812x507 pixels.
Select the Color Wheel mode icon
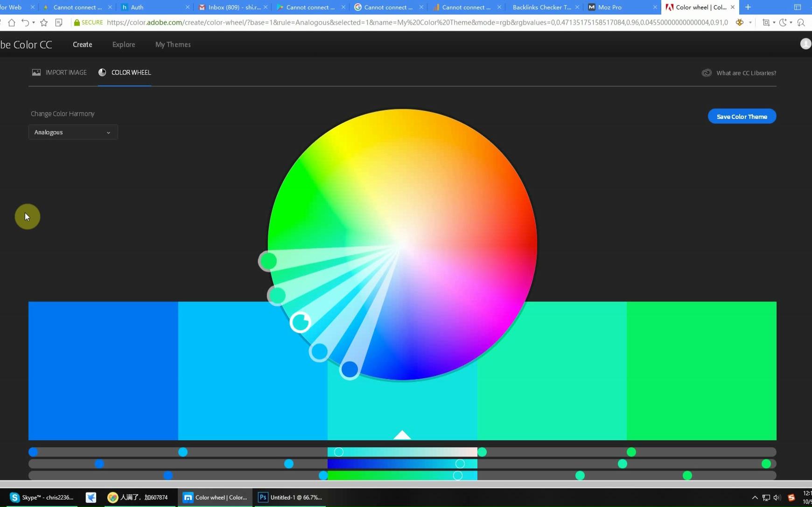(x=102, y=72)
